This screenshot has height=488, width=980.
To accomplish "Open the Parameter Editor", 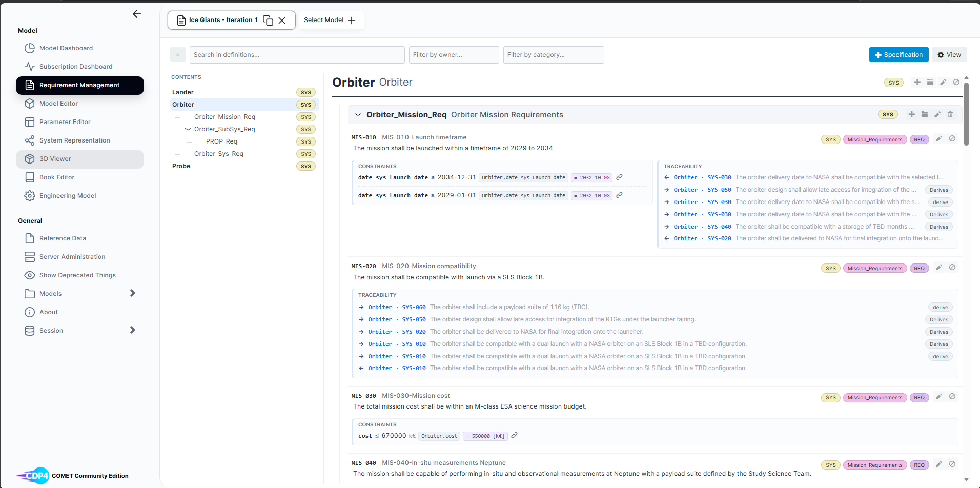I will coord(80,122).
